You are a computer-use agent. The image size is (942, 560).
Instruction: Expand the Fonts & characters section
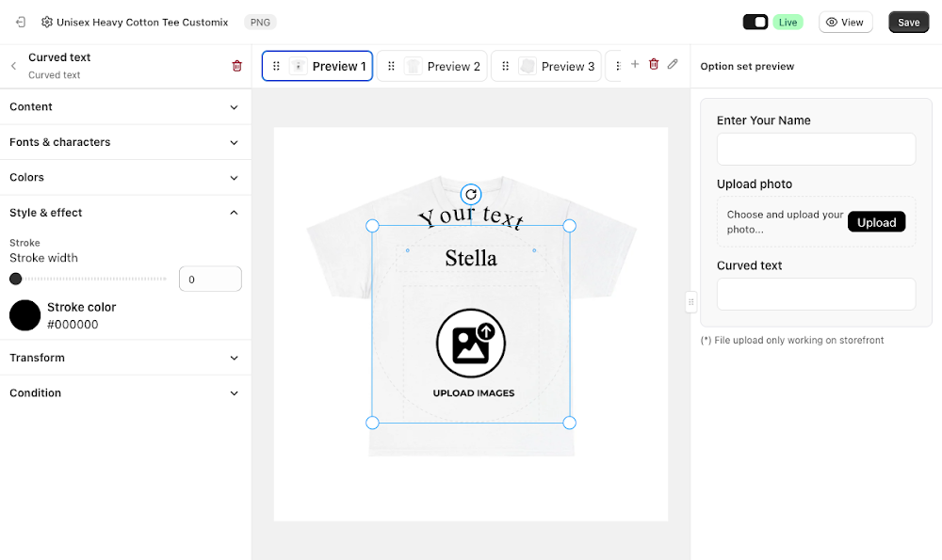click(x=125, y=142)
